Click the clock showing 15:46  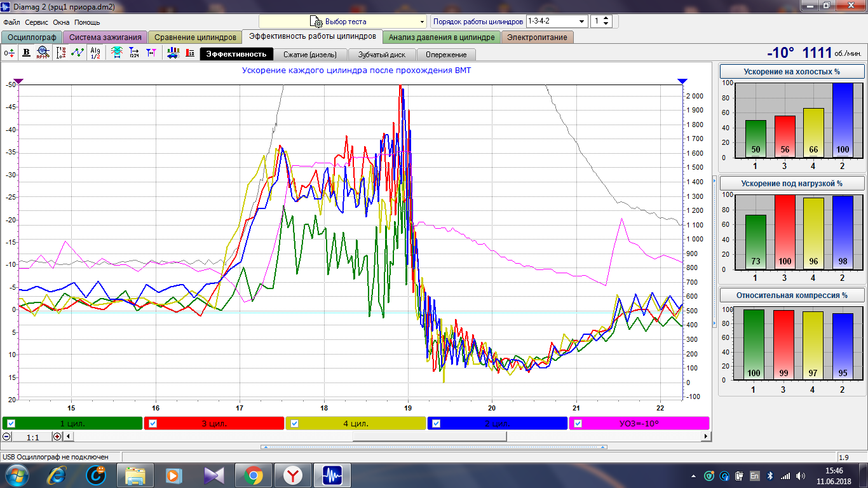coord(834,471)
